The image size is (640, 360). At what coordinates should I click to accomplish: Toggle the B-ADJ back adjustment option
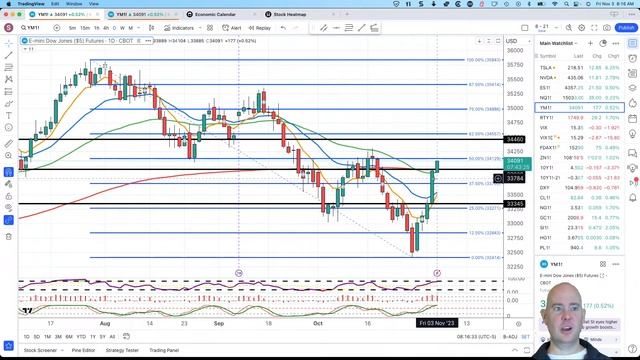[x=510, y=337]
